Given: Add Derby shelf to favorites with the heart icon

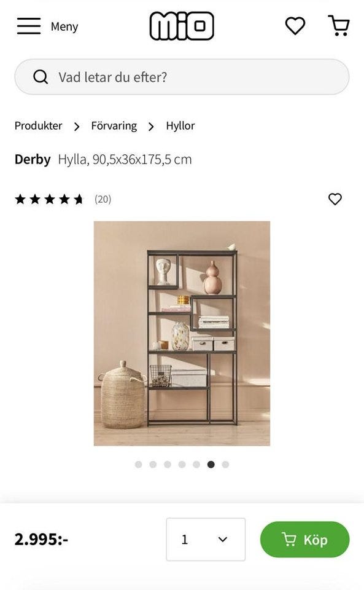Looking at the screenshot, I should [335, 199].
